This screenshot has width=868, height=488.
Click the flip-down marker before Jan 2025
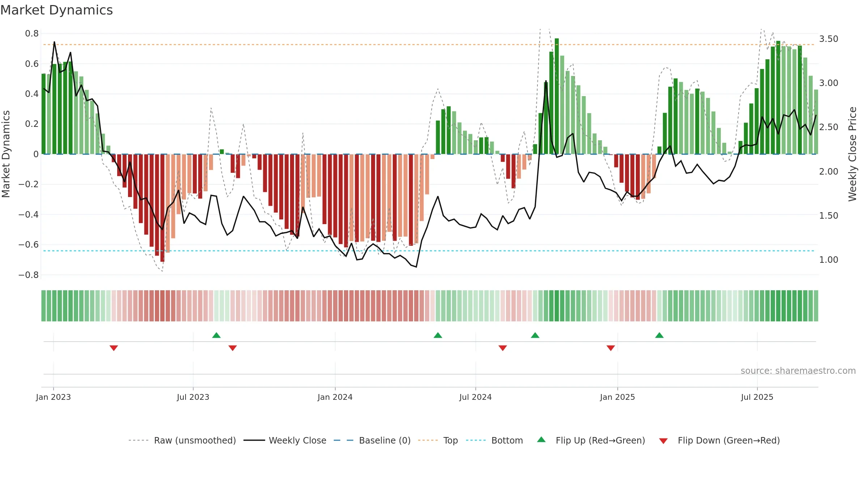(611, 348)
